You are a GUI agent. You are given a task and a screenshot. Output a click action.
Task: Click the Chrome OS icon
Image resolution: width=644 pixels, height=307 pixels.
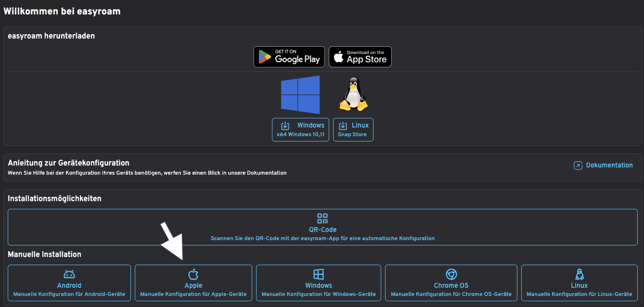(x=451, y=274)
